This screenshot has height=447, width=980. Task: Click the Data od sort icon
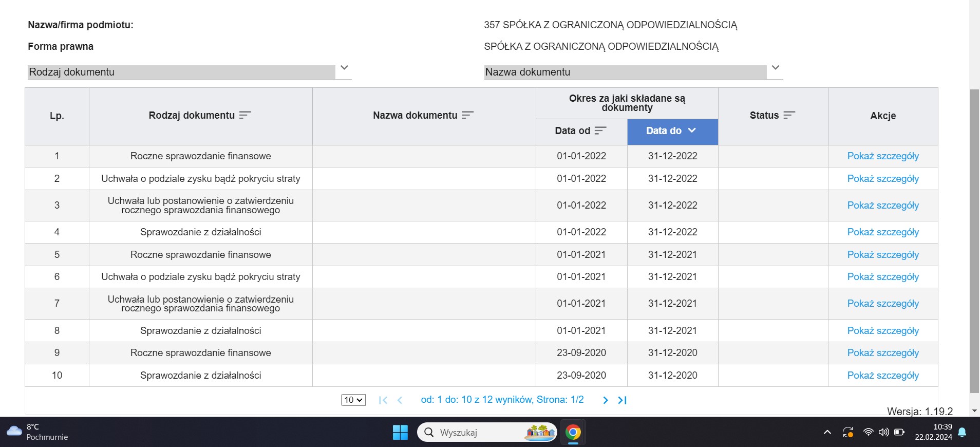click(x=600, y=131)
